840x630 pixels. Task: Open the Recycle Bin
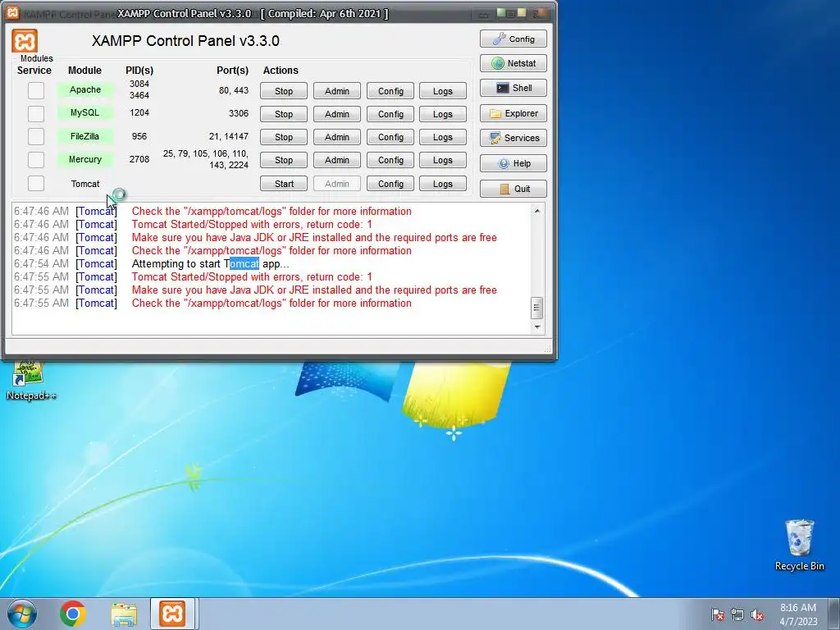coord(799,545)
